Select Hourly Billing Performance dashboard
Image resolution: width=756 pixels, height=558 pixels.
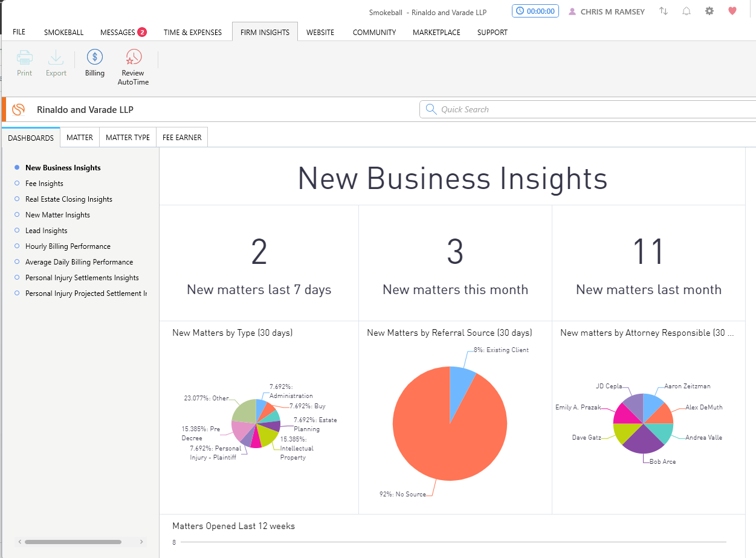click(x=68, y=246)
